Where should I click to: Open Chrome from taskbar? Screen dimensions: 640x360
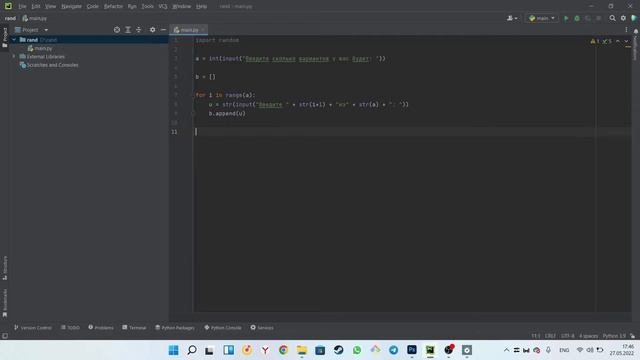pyautogui.click(x=283, y=350)
